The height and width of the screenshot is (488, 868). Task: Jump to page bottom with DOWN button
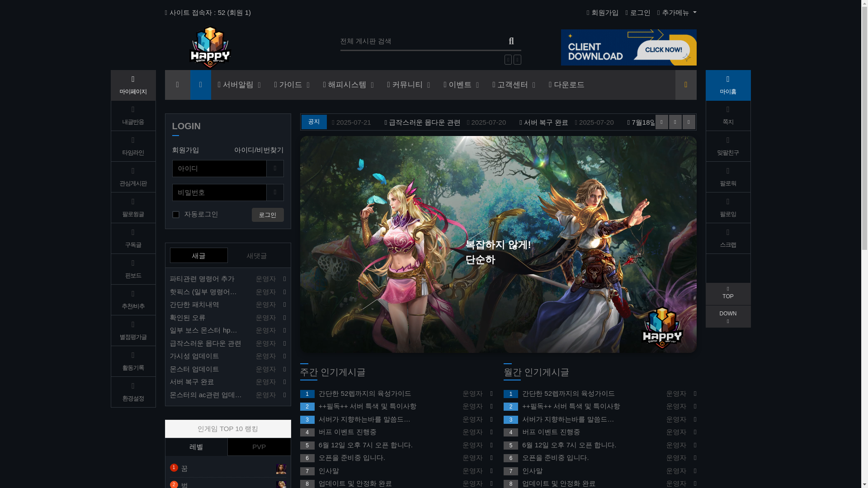[x=728, y=316]
